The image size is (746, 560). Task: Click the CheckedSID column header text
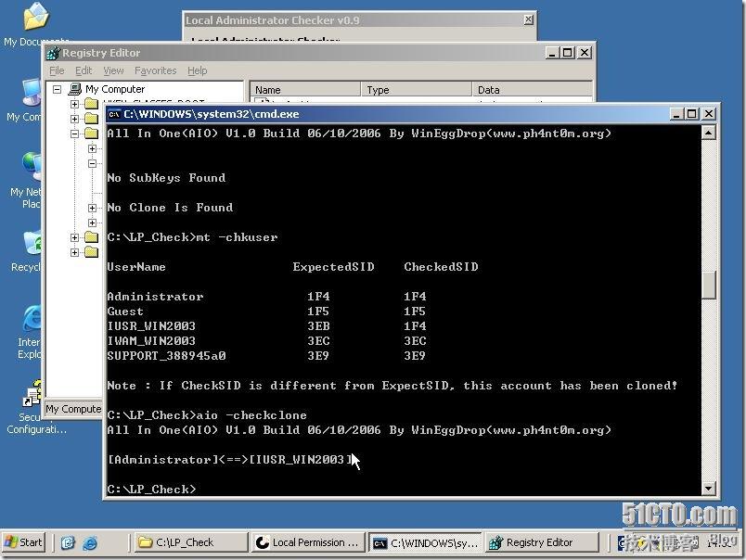pyautogui.click(x=441, y=267)
